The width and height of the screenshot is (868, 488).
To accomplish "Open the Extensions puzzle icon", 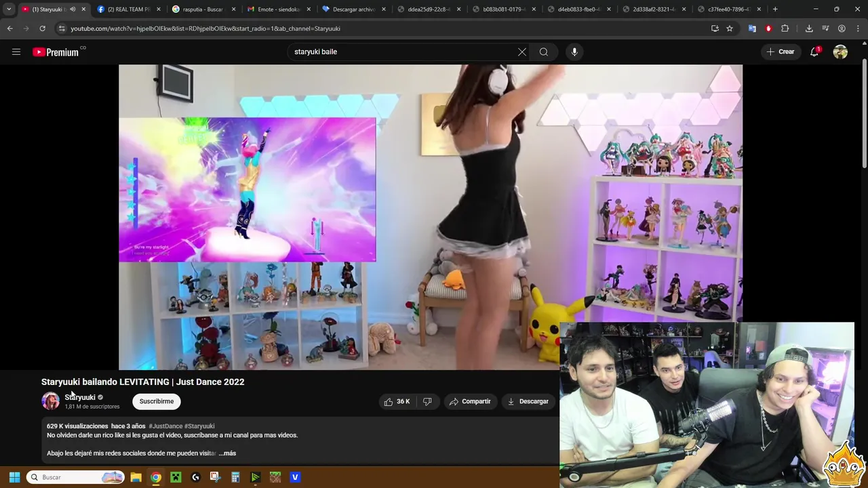I will (x=785, y=28).
